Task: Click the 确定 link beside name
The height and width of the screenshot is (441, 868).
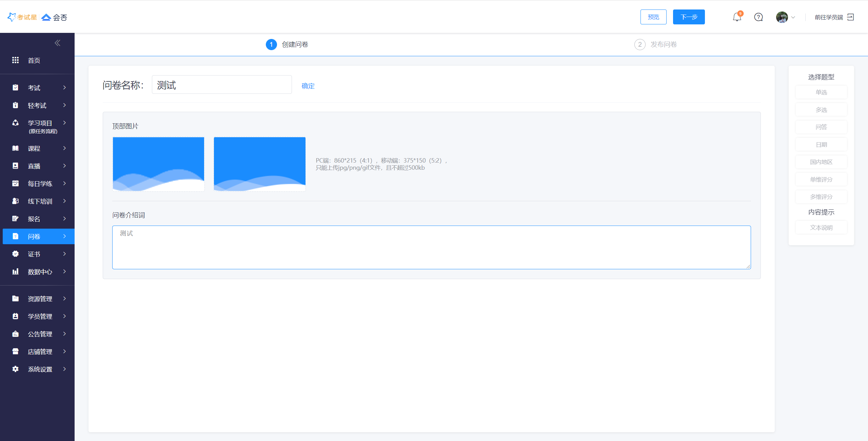Action: (308, 86)
